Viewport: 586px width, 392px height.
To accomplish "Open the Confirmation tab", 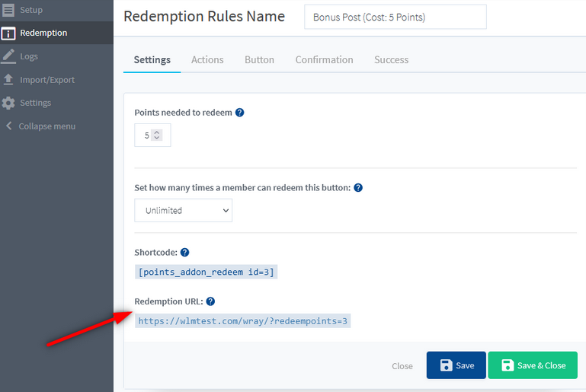I will tap(324, 59).
